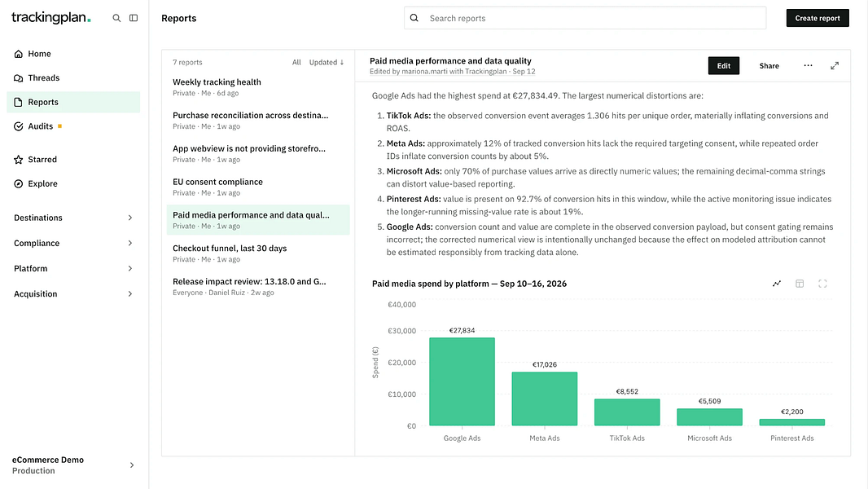Navigate to Starred items
This screenshot has width=868, height=489.
(73, 160)
